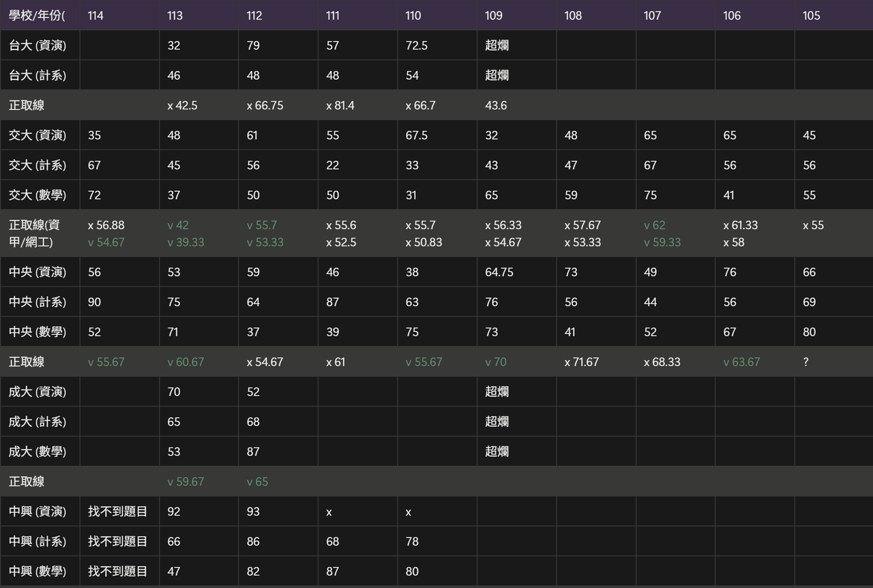Click the 'v 39.33' cutoff value

(186, 242)
